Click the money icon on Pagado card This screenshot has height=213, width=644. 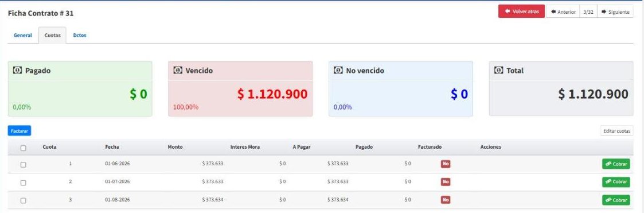[17, 70]
